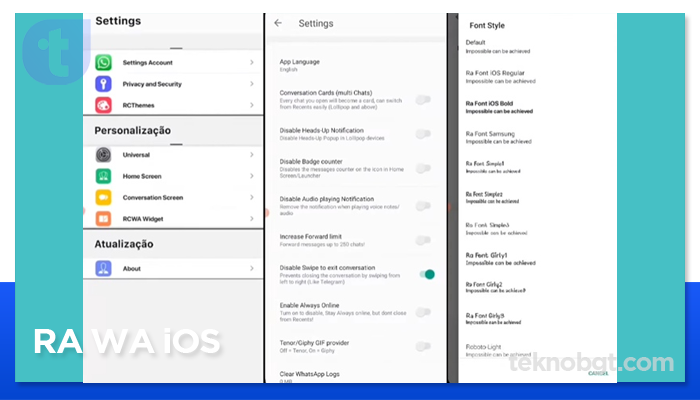Expand Universal chevron

pos(252,154)
